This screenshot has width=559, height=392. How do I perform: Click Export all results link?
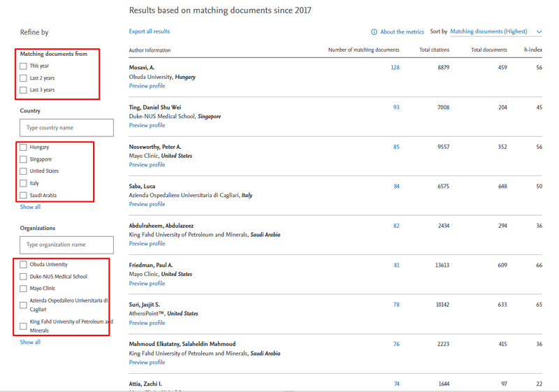[x=149, y=31]
